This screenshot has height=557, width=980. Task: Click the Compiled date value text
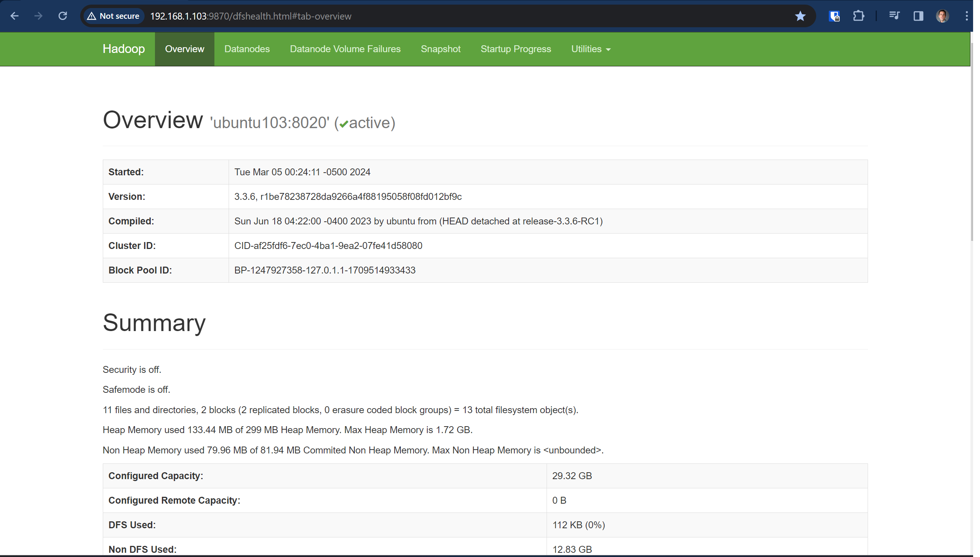pyautogui.click(x=418, y=221)
